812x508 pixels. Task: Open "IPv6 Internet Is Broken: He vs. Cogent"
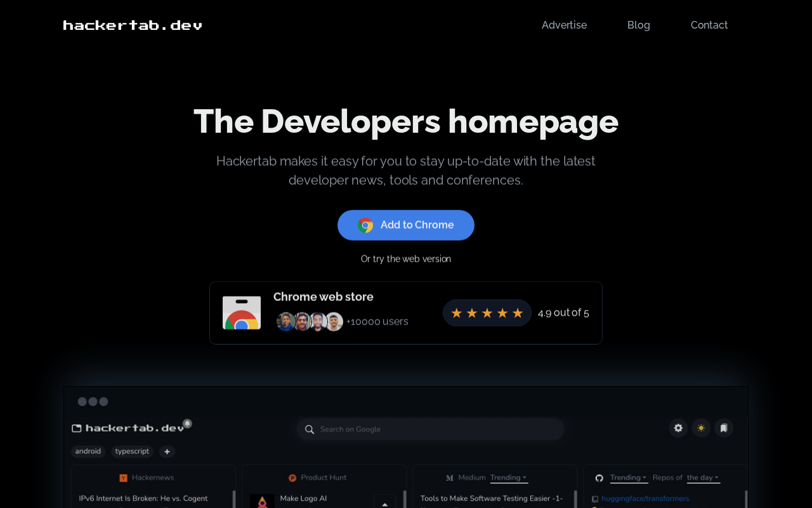(143, 498)
